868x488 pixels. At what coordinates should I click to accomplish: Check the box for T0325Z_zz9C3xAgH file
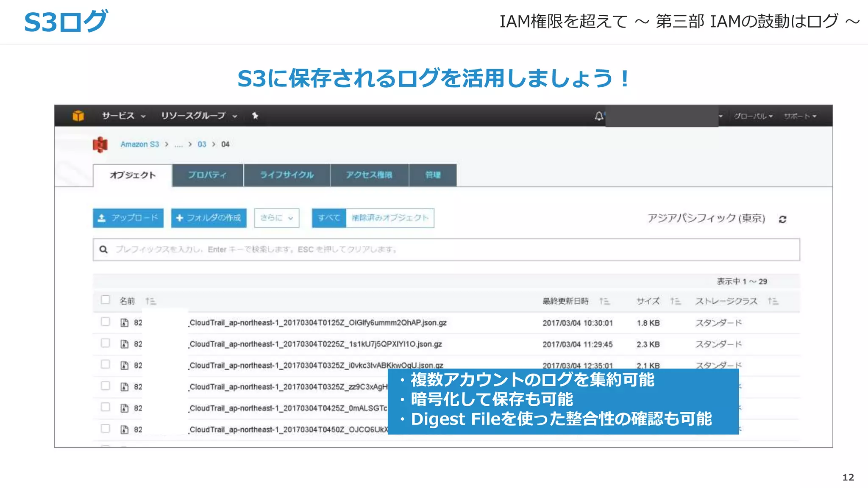point(105,385)
